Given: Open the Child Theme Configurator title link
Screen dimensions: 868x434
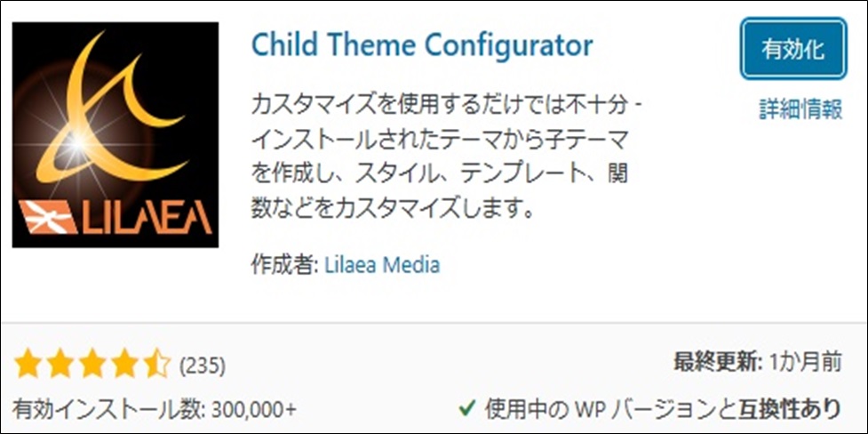Looking at the screenshot, I should 422,44.
